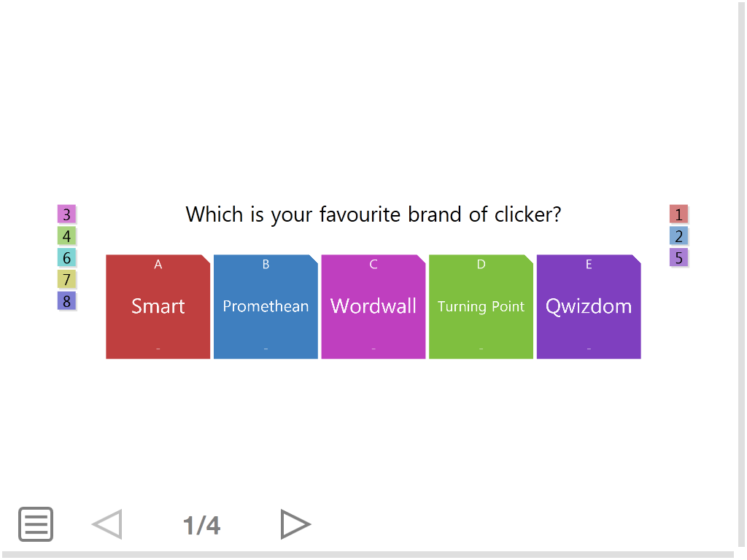Go to the next slide arrow

[295, 524]
